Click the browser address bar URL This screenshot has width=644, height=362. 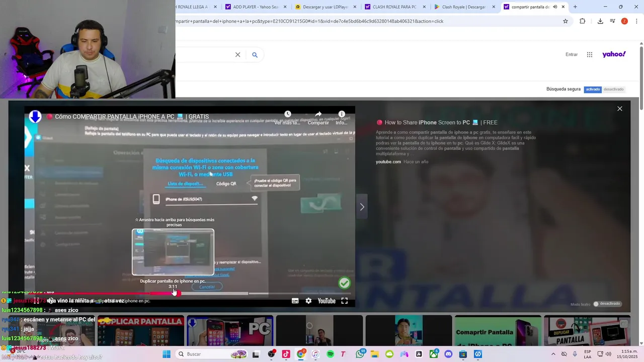point(309,21)
